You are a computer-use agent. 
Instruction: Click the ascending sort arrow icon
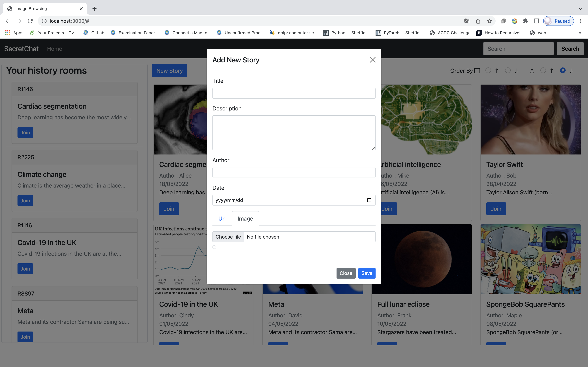coord(497,71)
